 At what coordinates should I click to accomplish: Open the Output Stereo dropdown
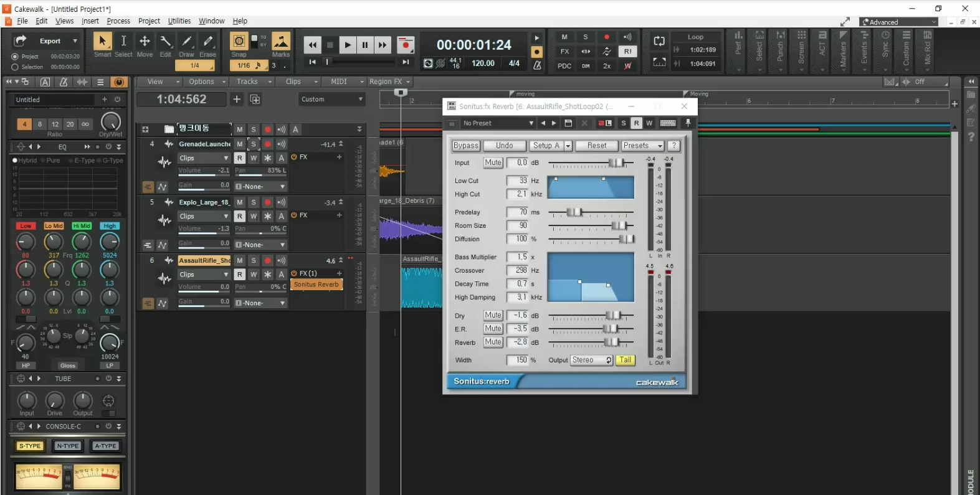pyautogui.click(x=591, y=360)
